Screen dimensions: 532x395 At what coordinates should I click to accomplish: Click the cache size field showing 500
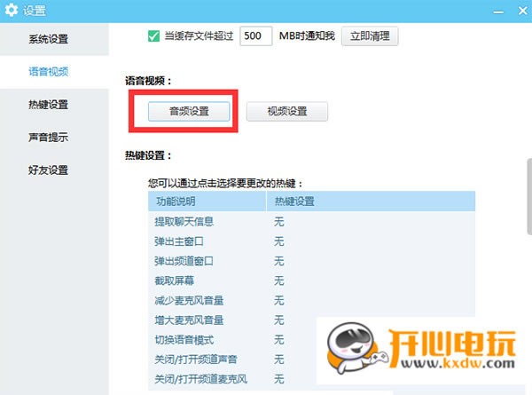pos(256,36)
